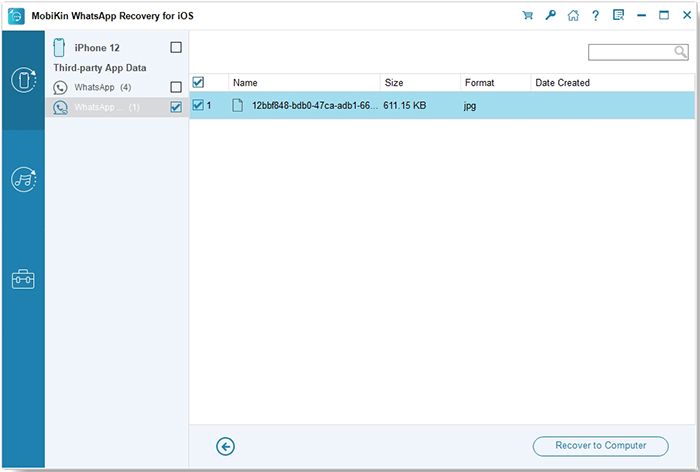Click the MobiKin app logo
The height and width of the screenshot is (472, 700).
click(16, 16)
